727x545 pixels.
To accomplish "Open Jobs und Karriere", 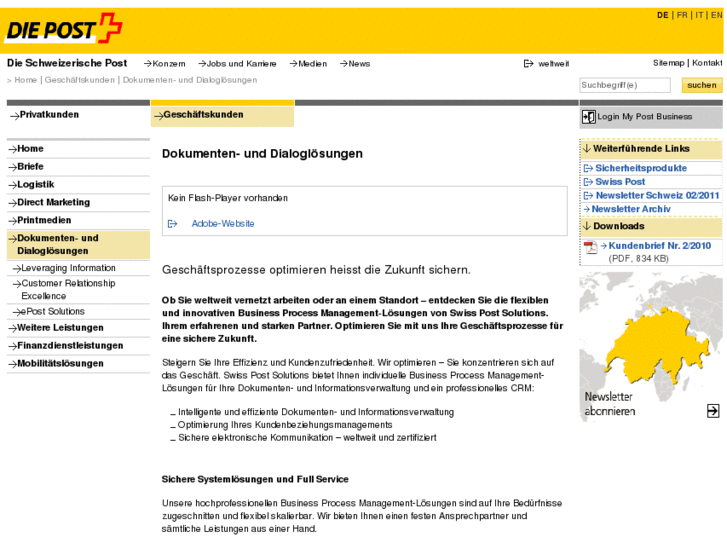I will tap(237, 64).
